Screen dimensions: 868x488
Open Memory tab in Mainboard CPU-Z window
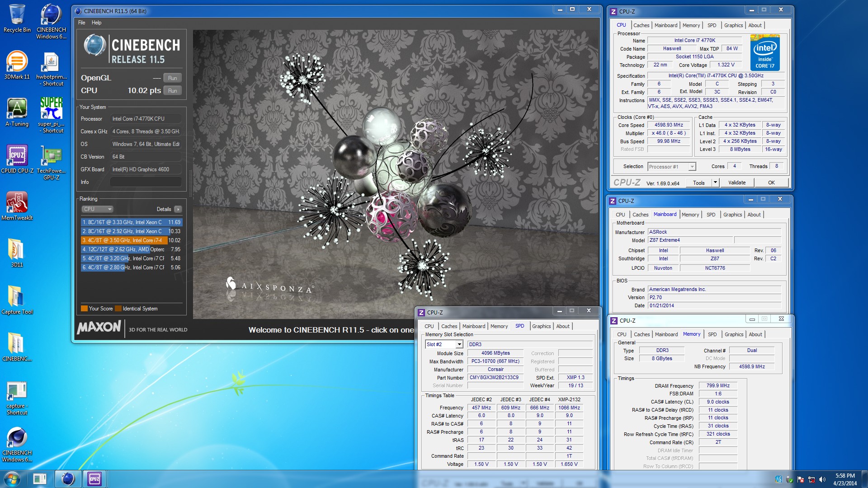click(690, 215)
